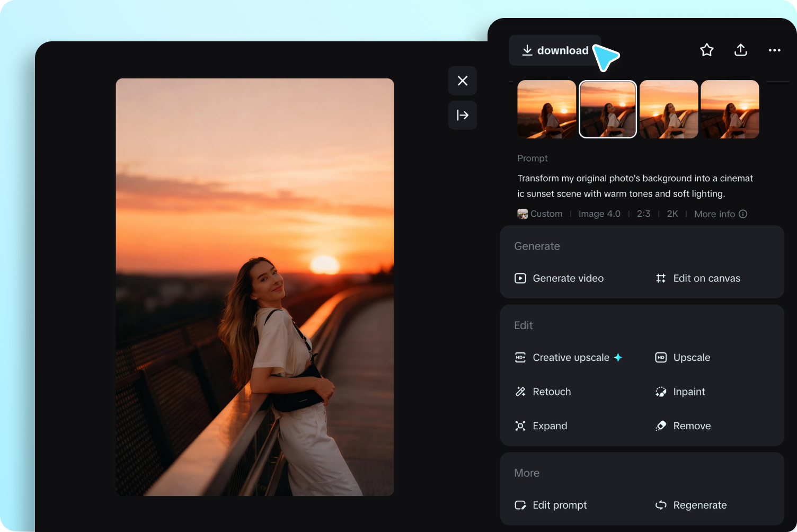Click the Regenerate loop arrows icon
The width and height of the screenshot is (797, 532).
coord(661,505)
